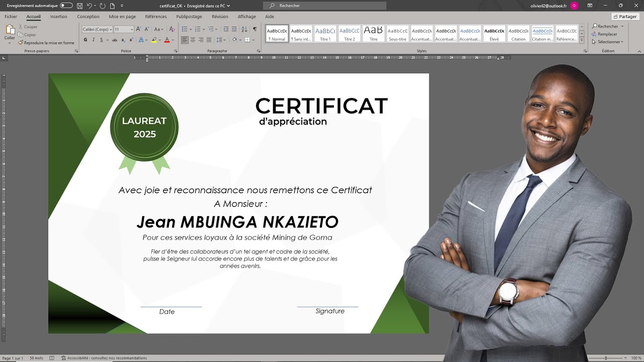Toggle Enregistrement automatique switch
The image size is (644, 362).
66,6
